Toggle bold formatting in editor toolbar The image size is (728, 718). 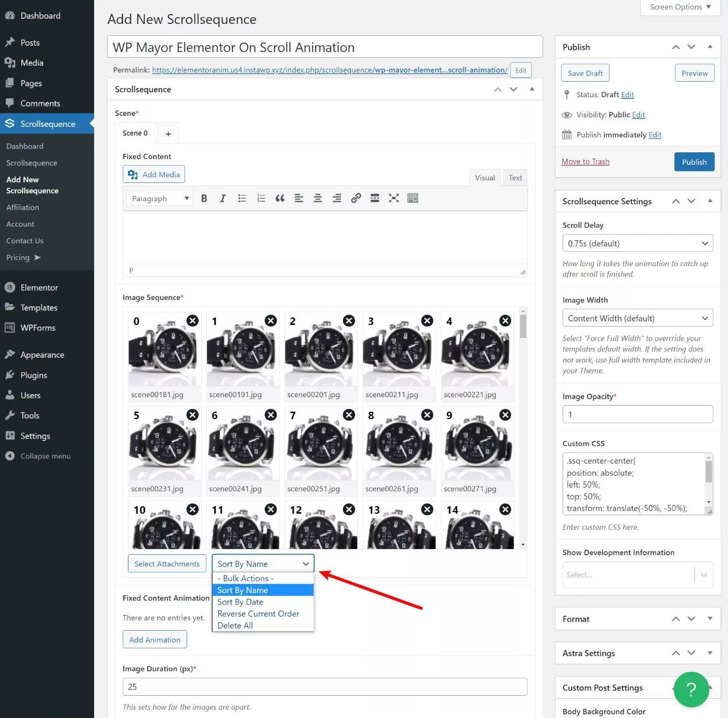pos(204,198)
